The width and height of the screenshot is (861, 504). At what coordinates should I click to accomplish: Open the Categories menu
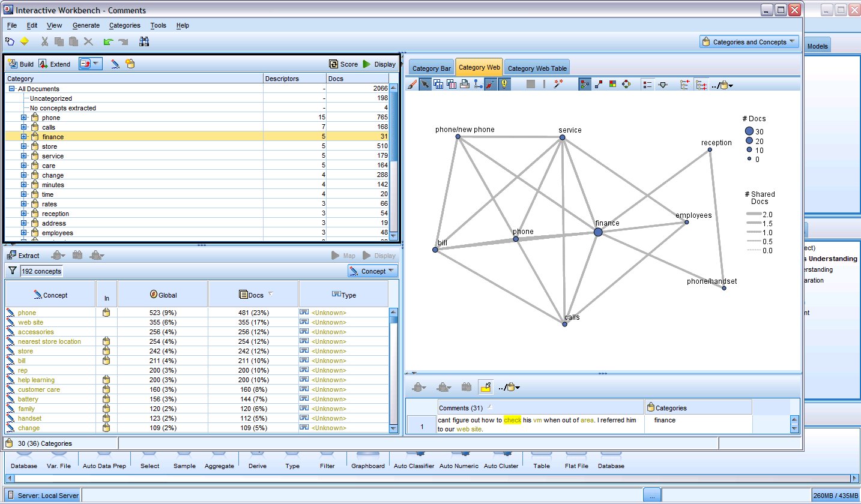coord(125,25)
